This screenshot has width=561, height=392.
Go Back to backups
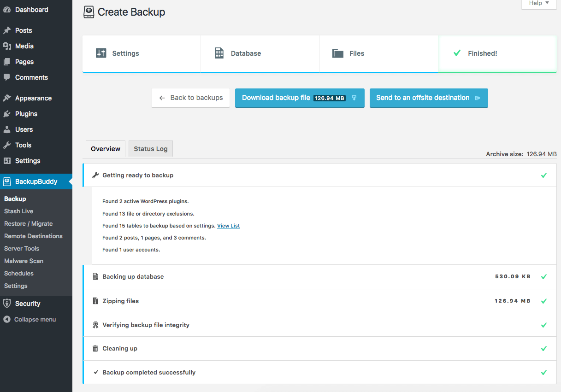point(191,98)
